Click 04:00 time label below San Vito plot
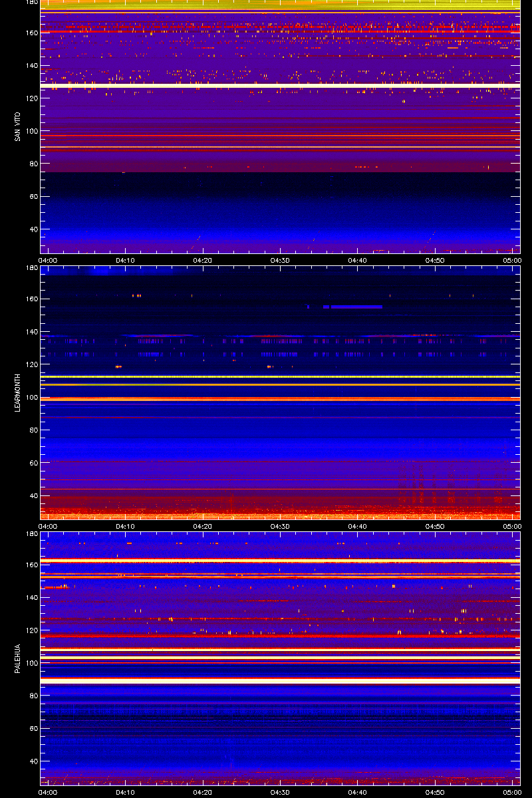The height and width of the screenshot is (798, 532). tap(48, 260)
